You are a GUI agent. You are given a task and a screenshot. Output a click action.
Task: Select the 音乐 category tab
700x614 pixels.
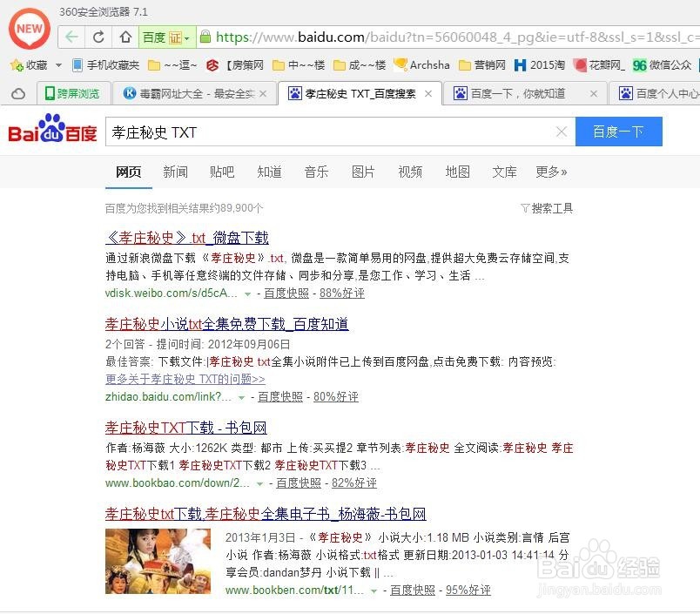[316, 172]
